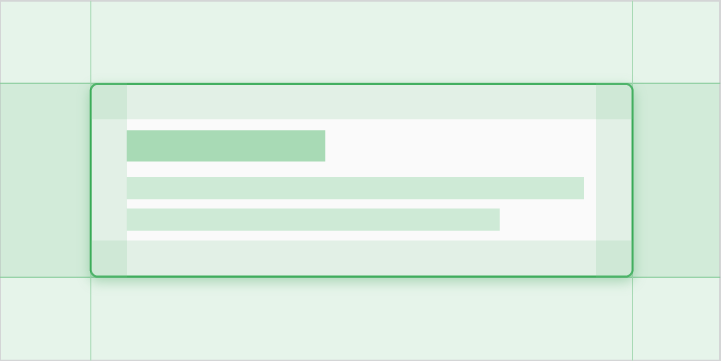
Task: Select the darker right margin region outside card
Action: (x=676, y=180)
